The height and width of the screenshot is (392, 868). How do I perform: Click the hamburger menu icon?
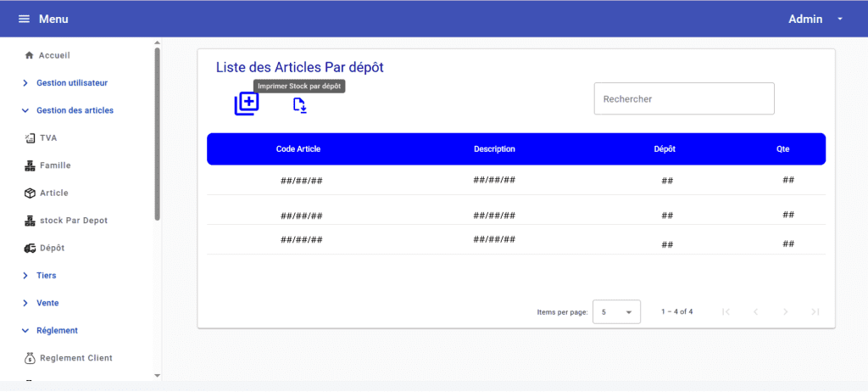click(24, 20)
